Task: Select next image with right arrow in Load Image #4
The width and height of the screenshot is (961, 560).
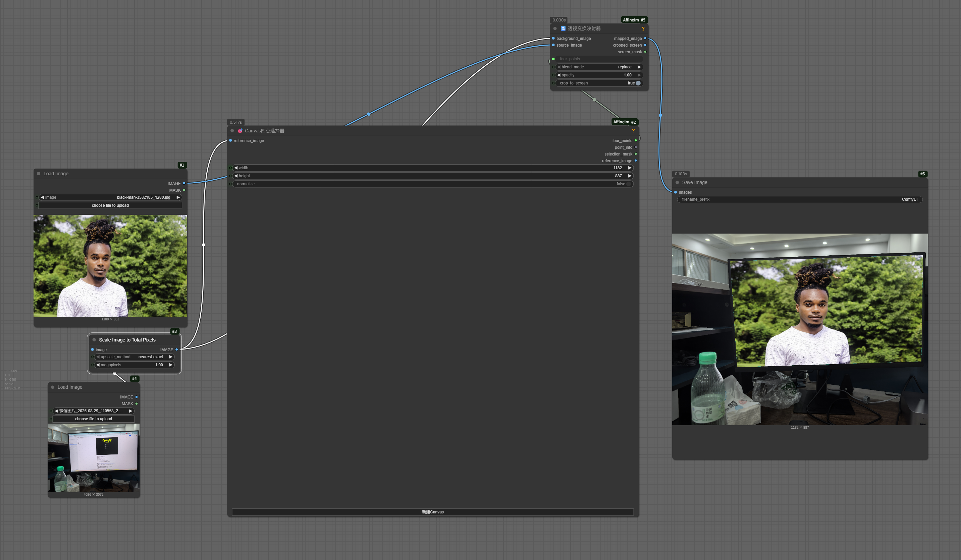Action: 130,411
